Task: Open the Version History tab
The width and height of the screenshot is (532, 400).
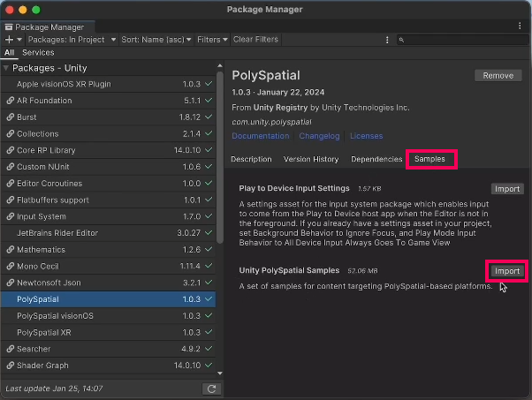Action: tap(310, 160)
